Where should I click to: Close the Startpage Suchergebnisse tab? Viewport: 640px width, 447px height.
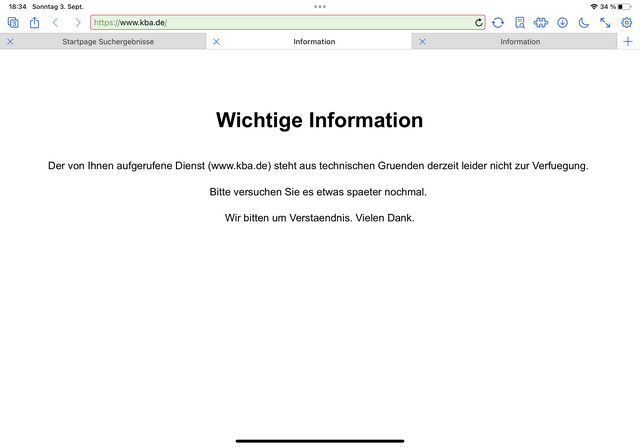tap(11, 42)
